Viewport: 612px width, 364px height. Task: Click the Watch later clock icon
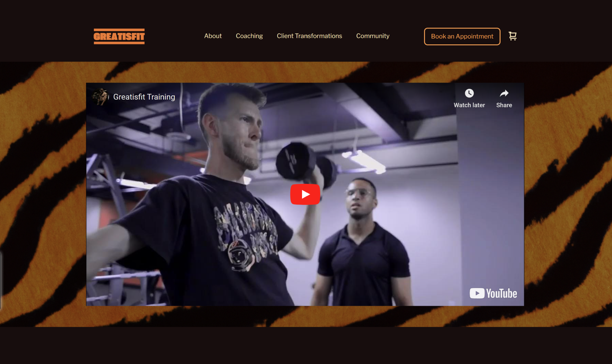[469, 93]
